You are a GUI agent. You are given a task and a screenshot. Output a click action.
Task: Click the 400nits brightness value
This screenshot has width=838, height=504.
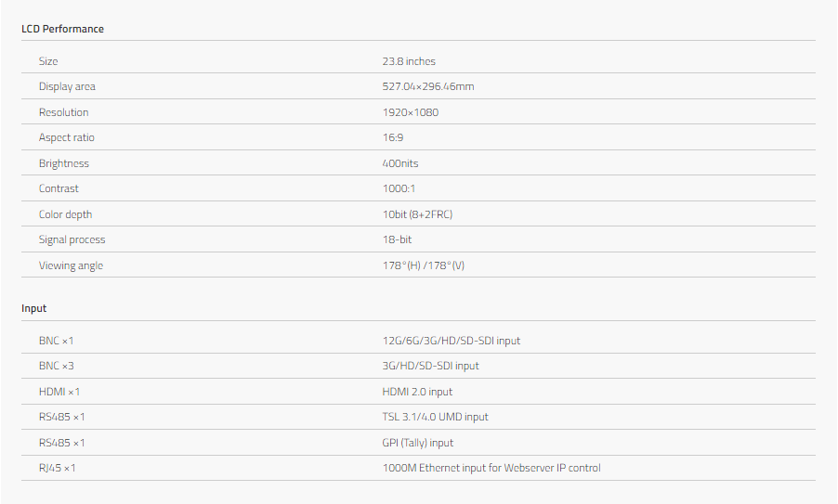(x=400, y=163)
